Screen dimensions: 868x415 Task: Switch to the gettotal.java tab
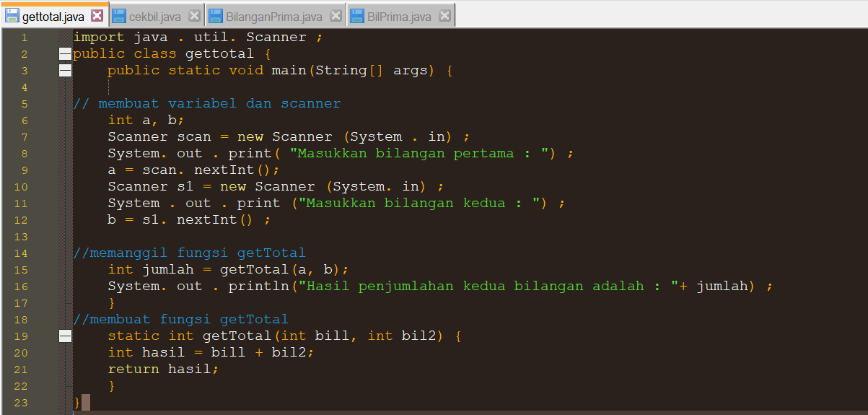point(54,15)
